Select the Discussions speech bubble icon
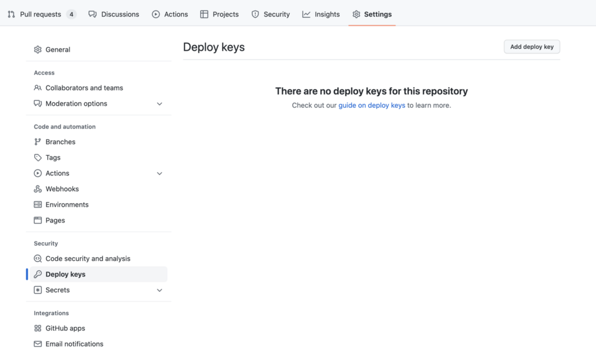 [x=92, y=14]
